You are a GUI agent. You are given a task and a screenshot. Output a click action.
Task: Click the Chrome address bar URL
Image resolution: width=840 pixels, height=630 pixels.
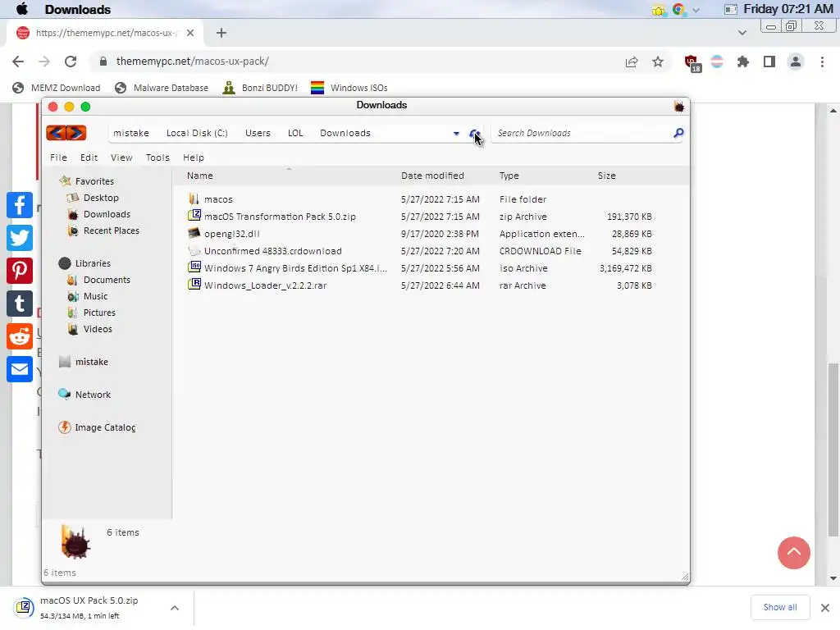[x=192, y=61]
